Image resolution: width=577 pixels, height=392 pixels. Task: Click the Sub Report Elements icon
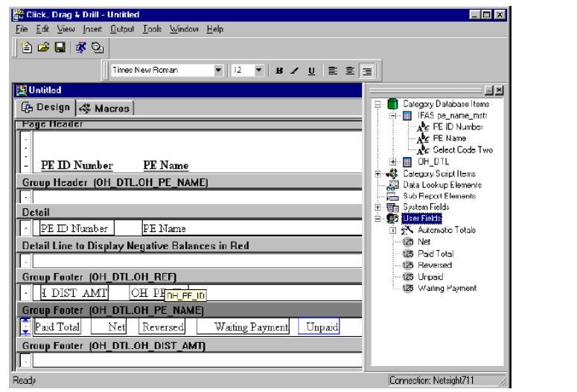392,196
